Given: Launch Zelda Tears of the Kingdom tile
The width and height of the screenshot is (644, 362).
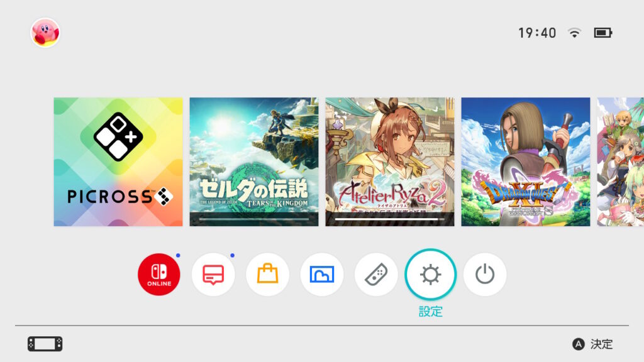Looking at the screenshot, I should [x=254, y=162].
